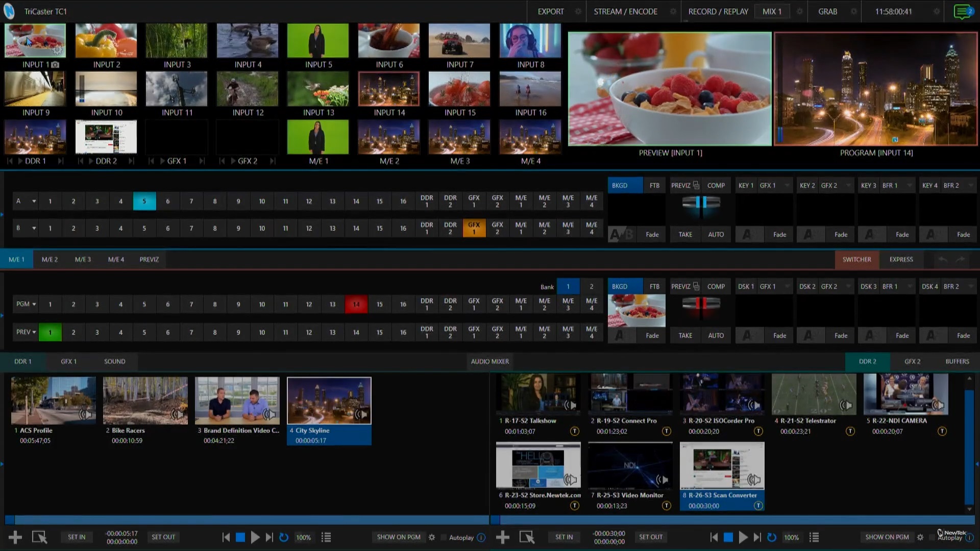Open the timecode settings gear
The height and width of the screenshot is (551, 980).
point(937,11)
